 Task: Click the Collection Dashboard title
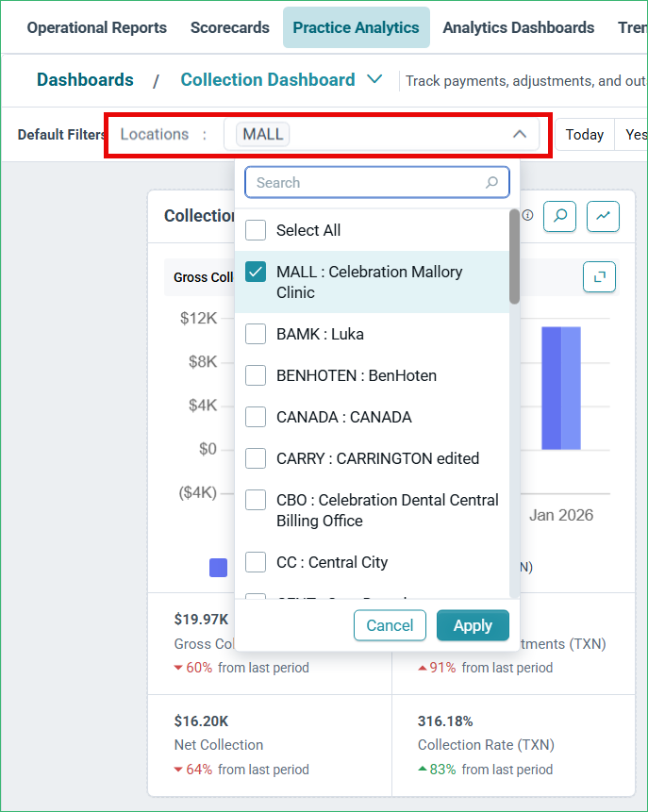(x=267, y=80)
